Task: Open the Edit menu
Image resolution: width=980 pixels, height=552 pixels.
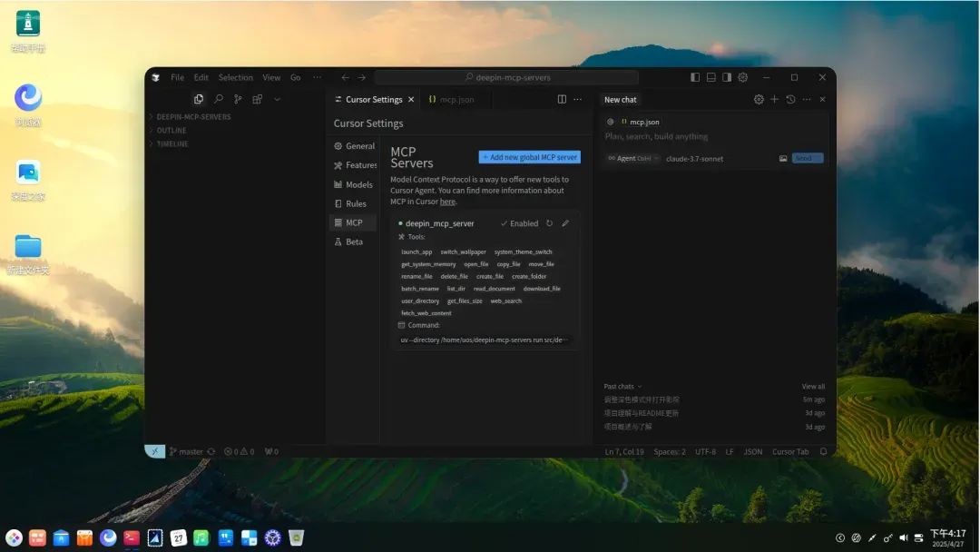Action: point(201,77)
